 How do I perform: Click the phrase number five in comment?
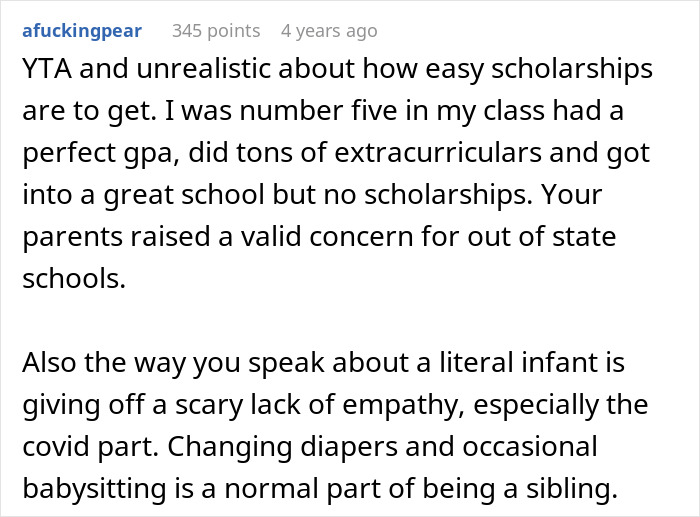pos(318,110)
